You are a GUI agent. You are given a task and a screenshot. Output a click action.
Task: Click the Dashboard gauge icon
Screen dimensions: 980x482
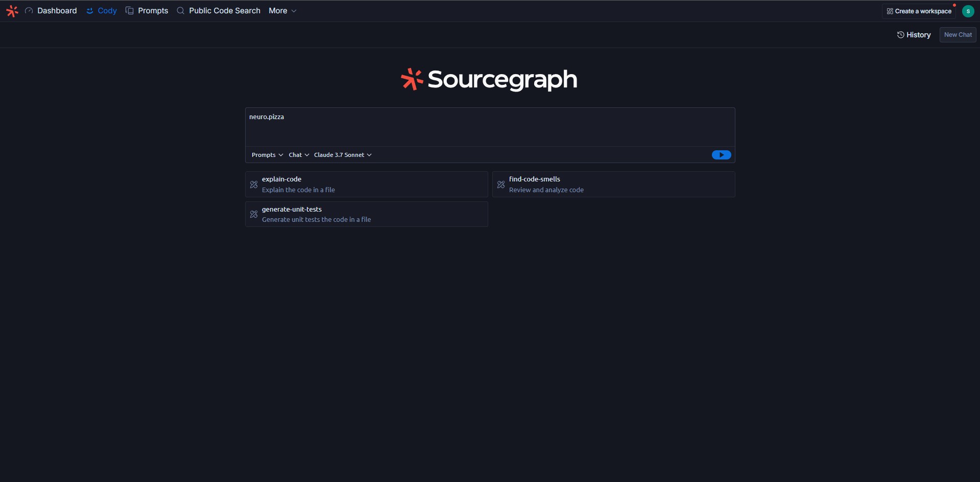29,11
